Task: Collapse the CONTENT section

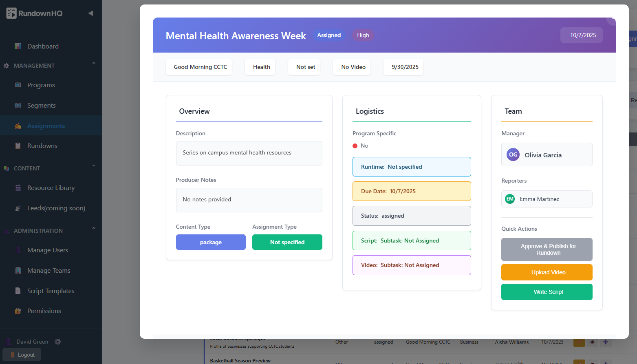Action: click(x=93, y=166)
